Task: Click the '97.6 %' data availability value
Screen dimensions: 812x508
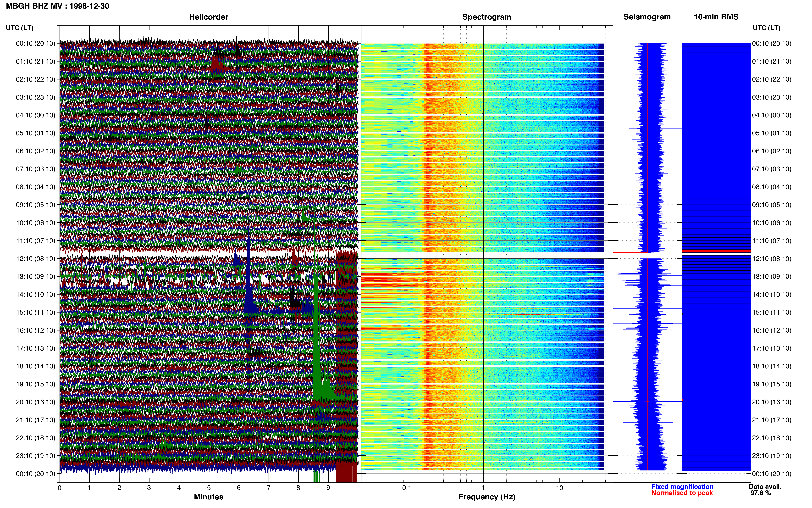Action: pyautogui.click(x=761, y=493)
